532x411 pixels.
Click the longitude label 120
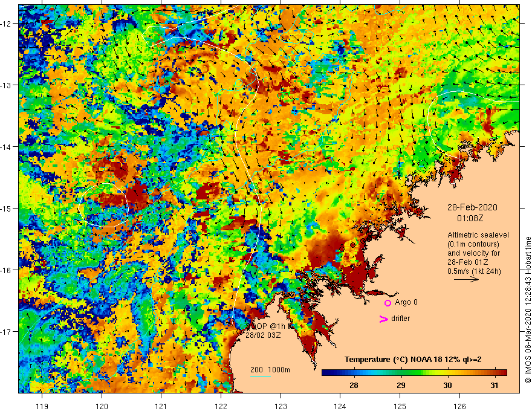coord(102,407)
